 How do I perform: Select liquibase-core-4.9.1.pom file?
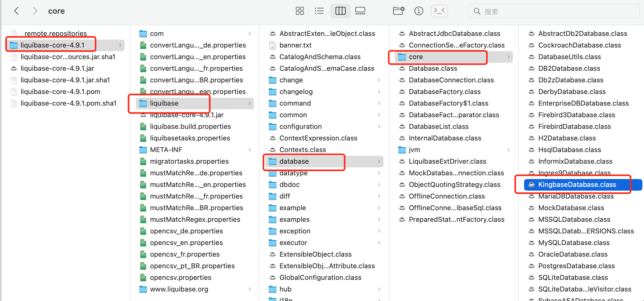[x=60, y=92]
